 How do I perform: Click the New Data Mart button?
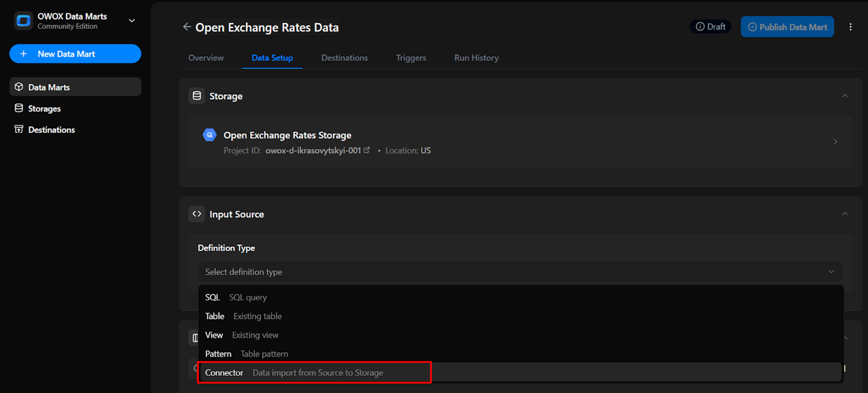(75, 54)
